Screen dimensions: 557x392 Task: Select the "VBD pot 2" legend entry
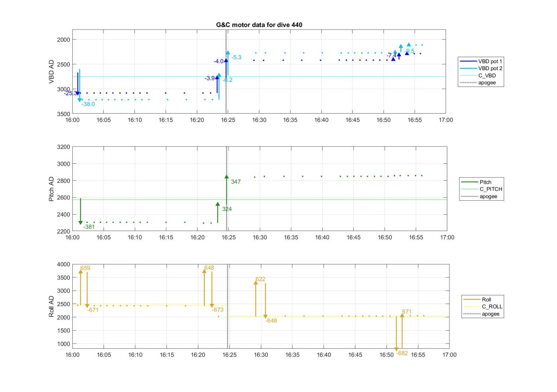click(x=481, y=68)
